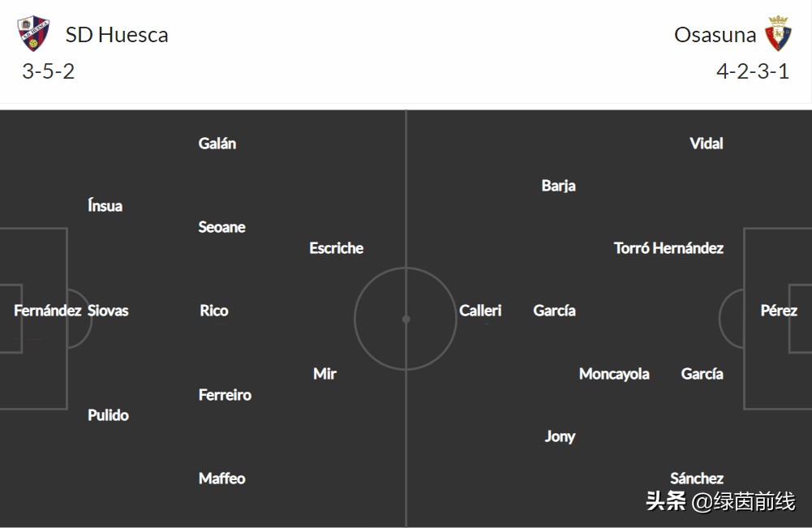Select winger Jony on the pitch
Viewport: 812px width, 528px height.
pos(560,436)
